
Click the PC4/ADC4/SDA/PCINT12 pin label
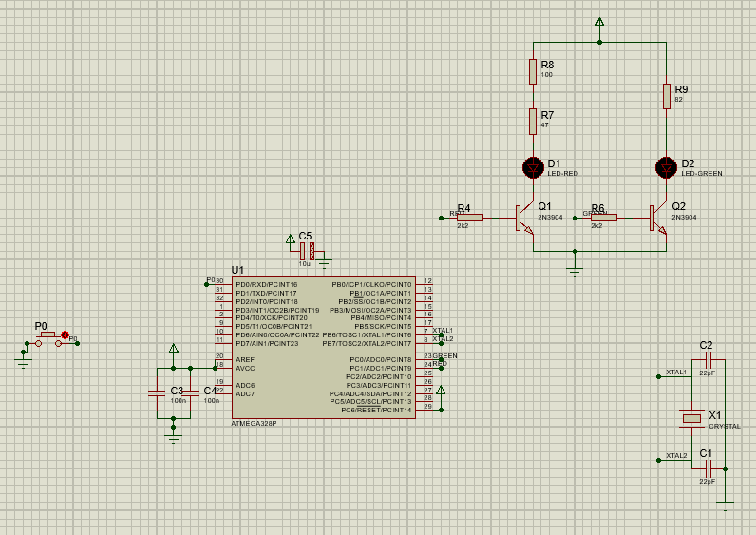click(370, 393)
